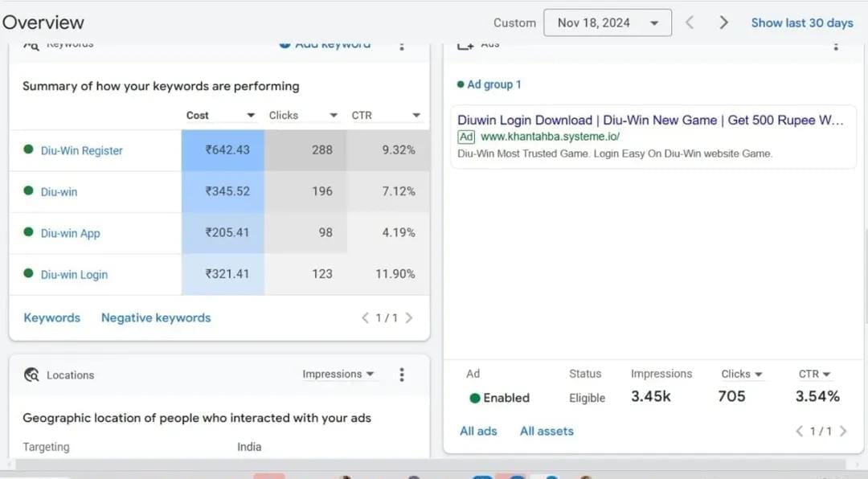
Task: Open the Keywords card three-dot menu
Action: pos(402,45)
